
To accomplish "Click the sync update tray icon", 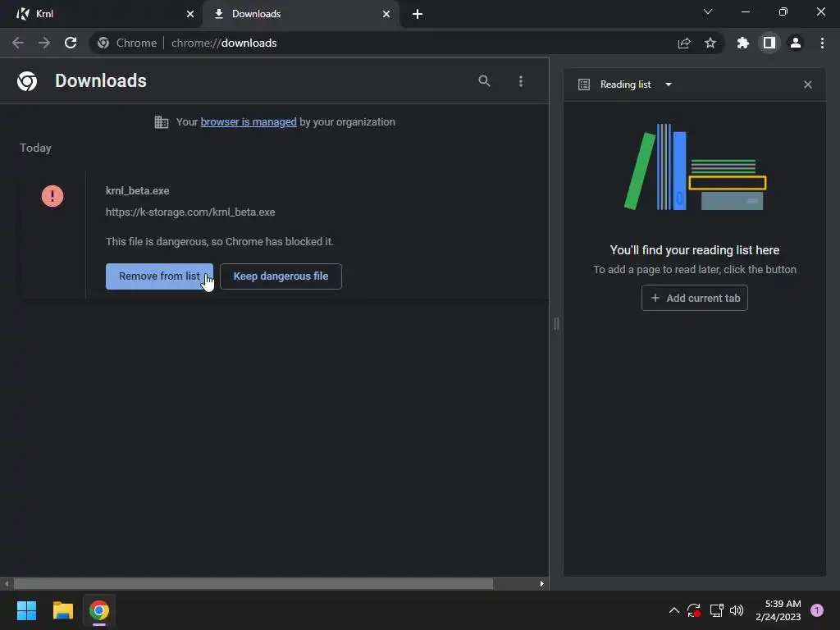I will (x=694, y=610).
